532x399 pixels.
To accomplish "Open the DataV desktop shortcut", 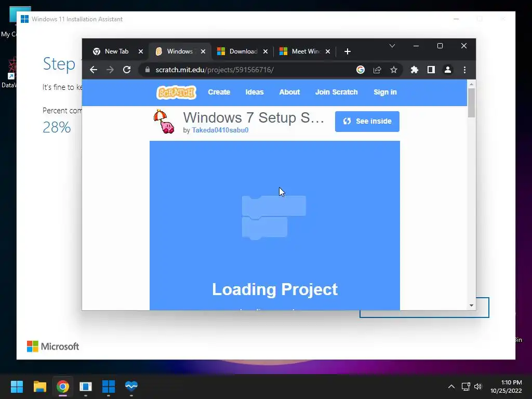I will click(x=8, y=73).
